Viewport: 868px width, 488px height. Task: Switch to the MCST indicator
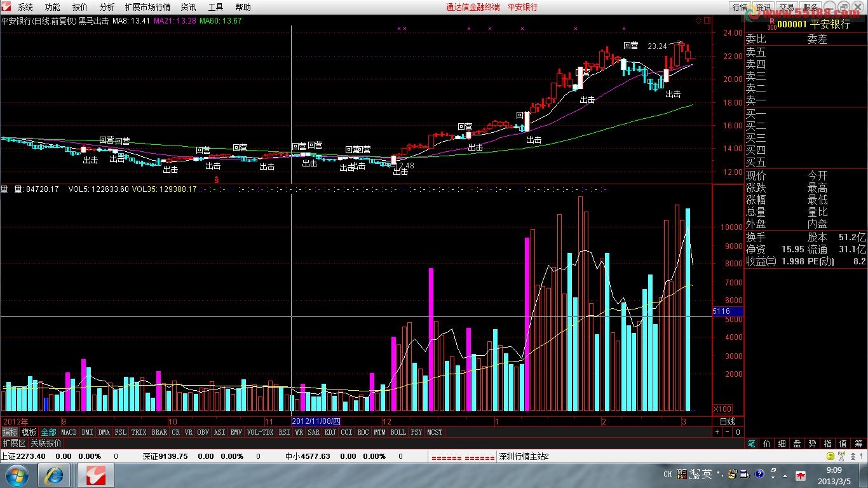[x=435, y=432]
